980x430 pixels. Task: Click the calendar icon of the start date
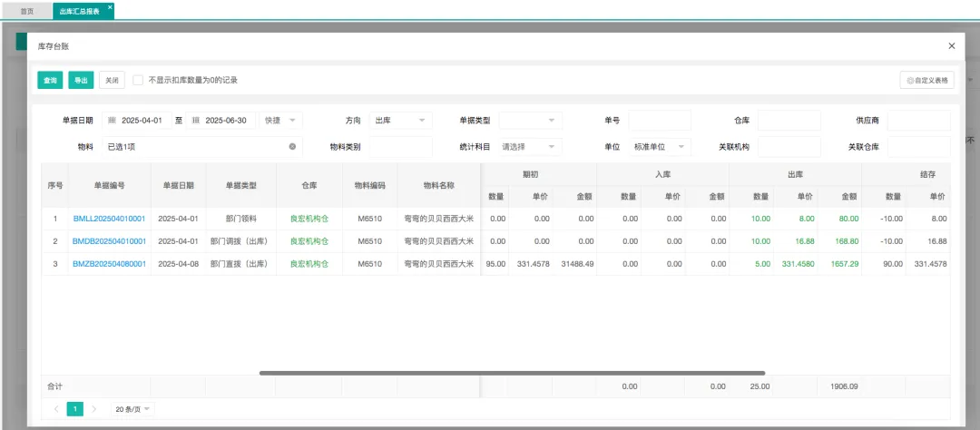(111, 121)
